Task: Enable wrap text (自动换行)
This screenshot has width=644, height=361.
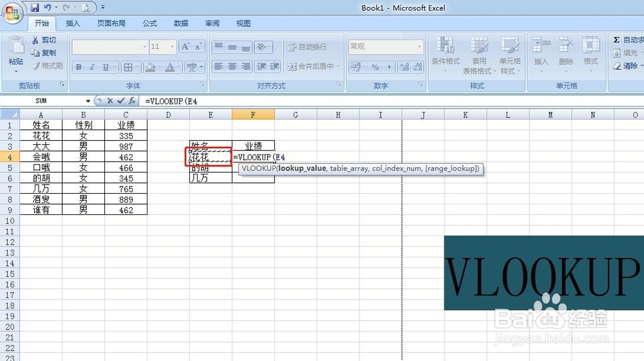Action: coord(307,47)
